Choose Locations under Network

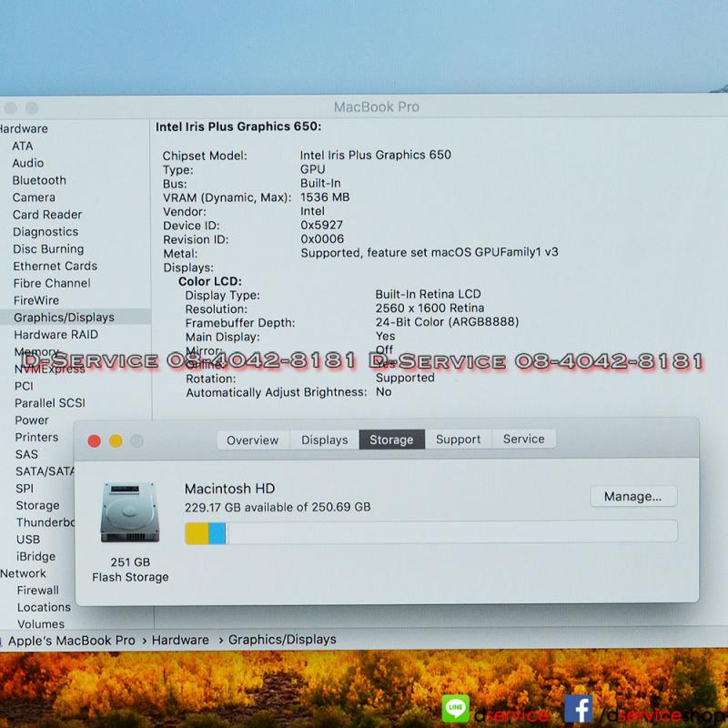point(44,608)
